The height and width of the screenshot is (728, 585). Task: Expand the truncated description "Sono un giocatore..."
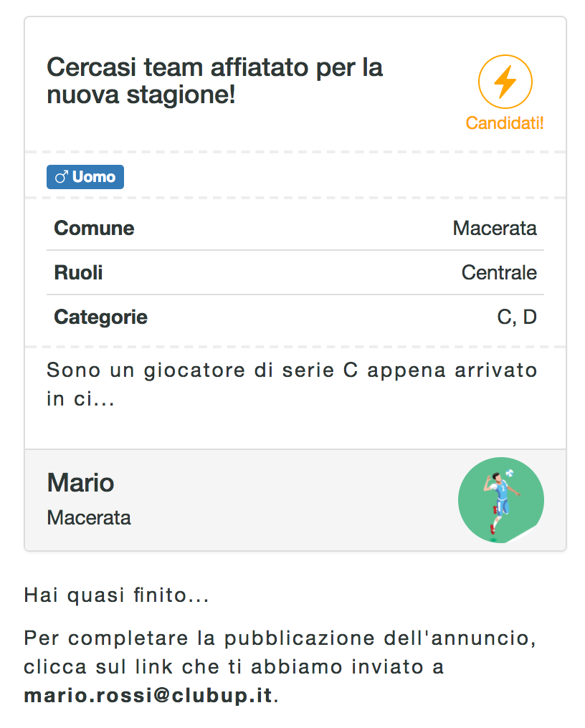[291, 385]
